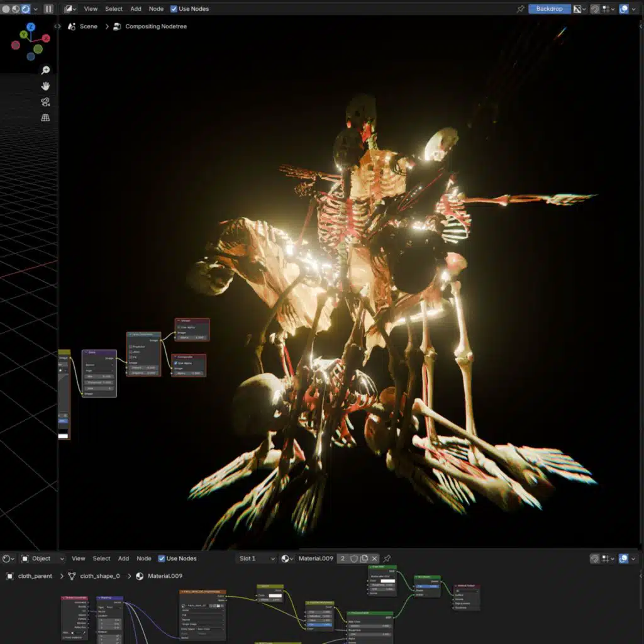The image size is (644, 644).
Task: Toggle compositor sidebar arrows icon
Action: click(57, 26)
